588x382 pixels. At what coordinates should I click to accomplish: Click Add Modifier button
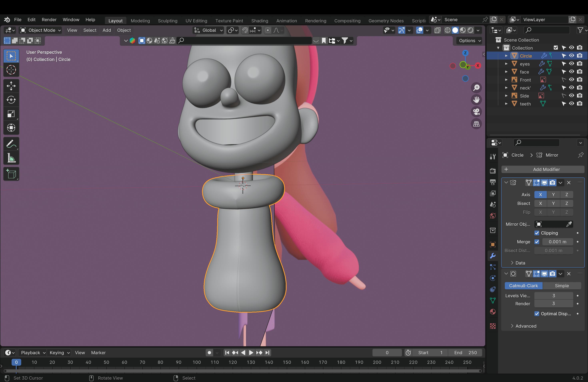click(x=546, y=169)
